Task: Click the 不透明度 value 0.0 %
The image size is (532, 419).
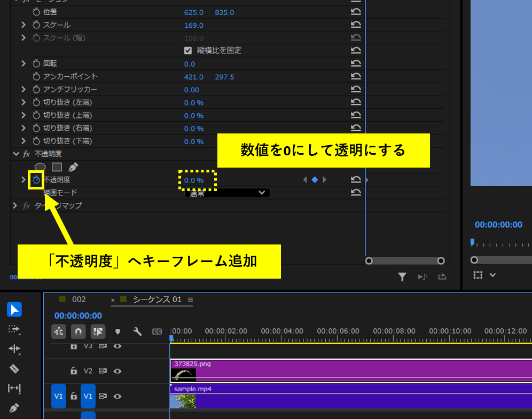Action: [194, 180]
